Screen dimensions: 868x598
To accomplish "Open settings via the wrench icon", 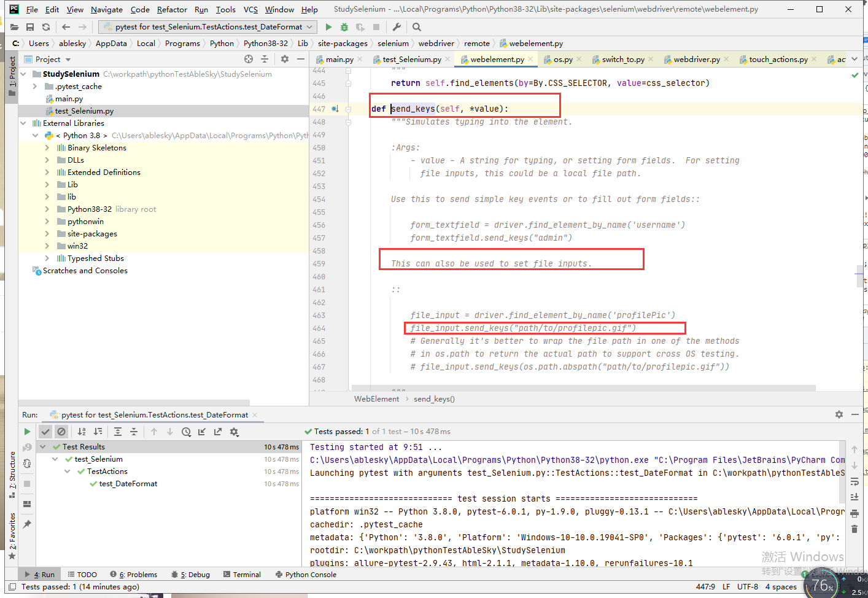I will pyautogui.click(x=397, y=27).
